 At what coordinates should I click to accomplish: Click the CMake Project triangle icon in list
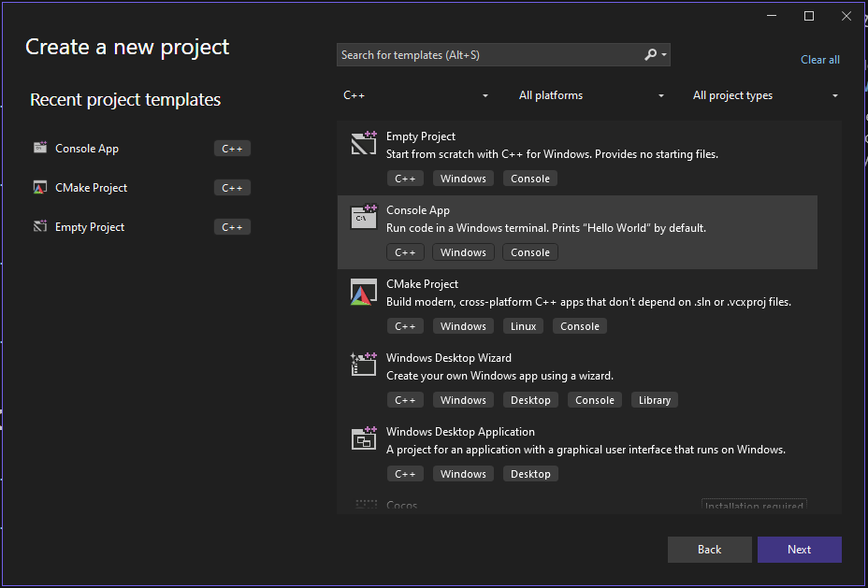coord(363,291)
